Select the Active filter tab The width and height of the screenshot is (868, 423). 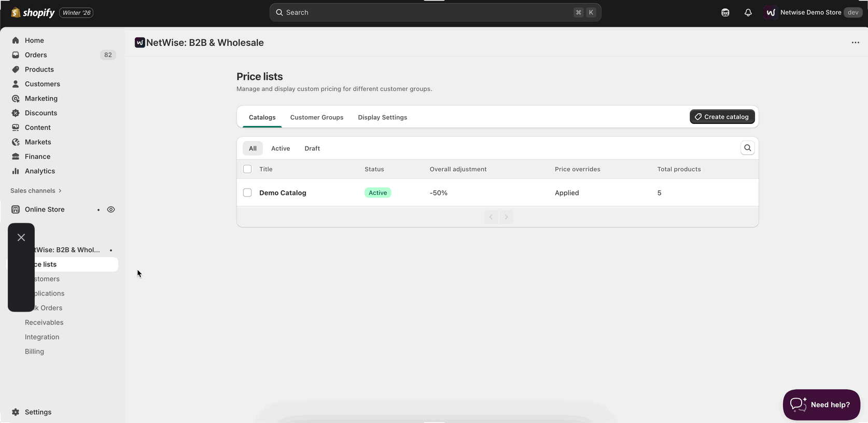281,148
